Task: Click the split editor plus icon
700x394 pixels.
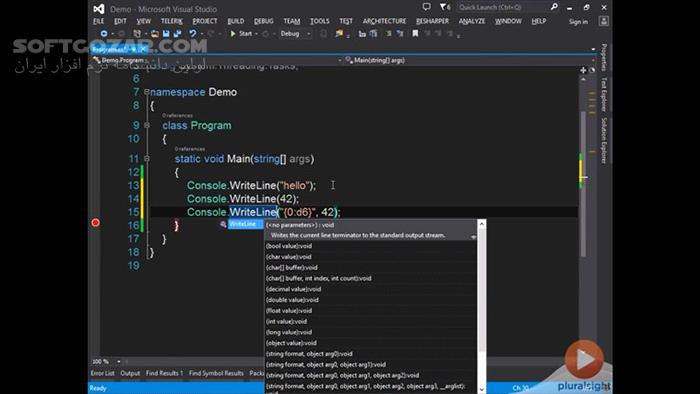Action: 583,70
